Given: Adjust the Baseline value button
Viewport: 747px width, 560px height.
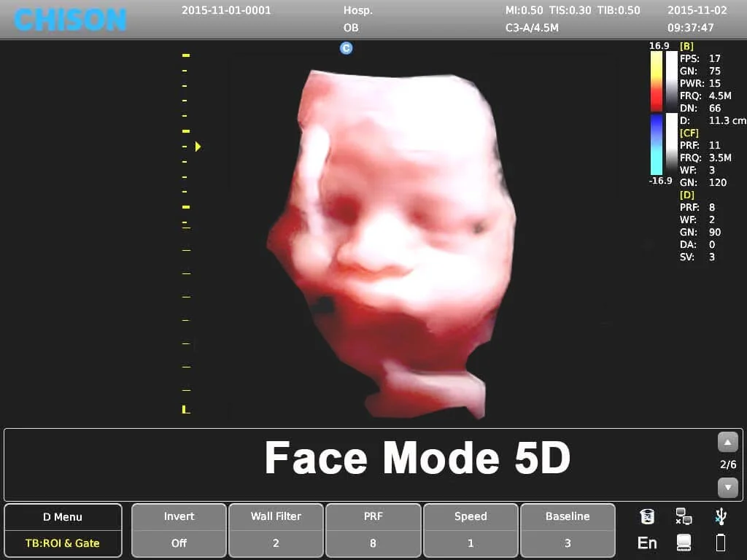Looking at the screenshot, I should click(568, 530).
